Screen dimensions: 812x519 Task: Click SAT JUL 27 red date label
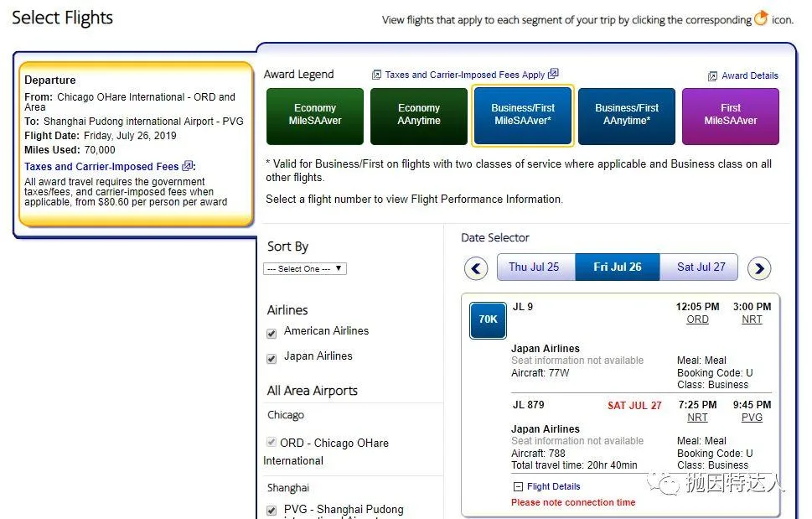[634, 406]
